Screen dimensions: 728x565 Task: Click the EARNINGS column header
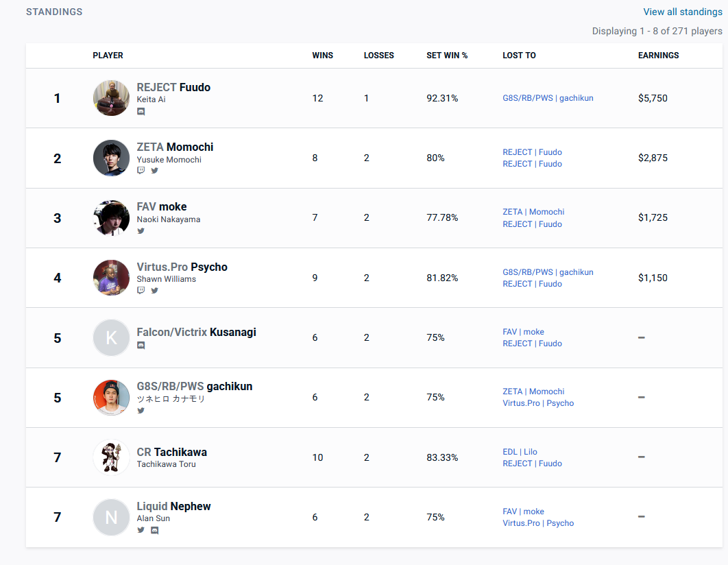[x=658, y=56]
